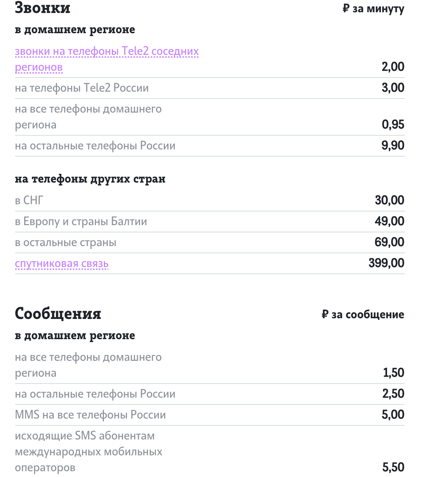Click the 5,00 MMS price value
The image size is (448, 477).
pos(393,415)
